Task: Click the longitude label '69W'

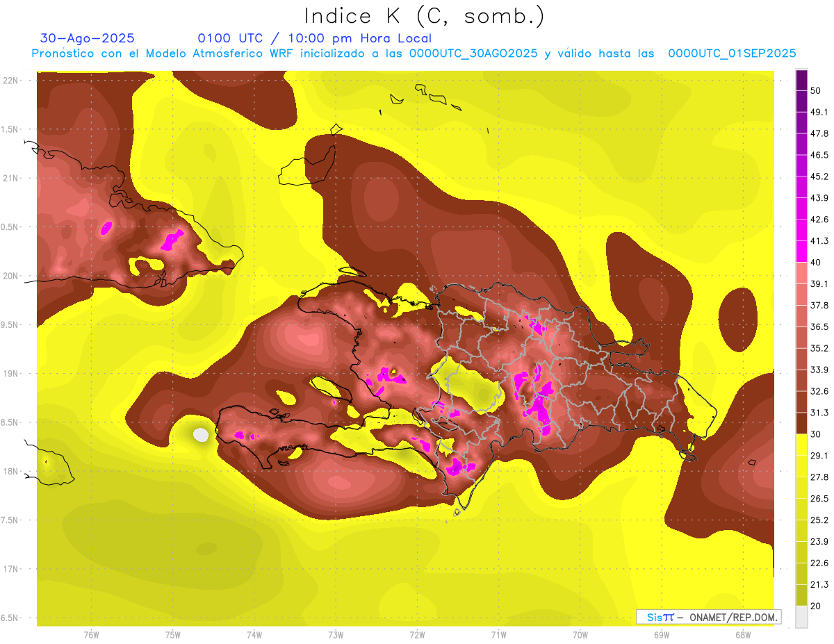Action: (661, 635)
